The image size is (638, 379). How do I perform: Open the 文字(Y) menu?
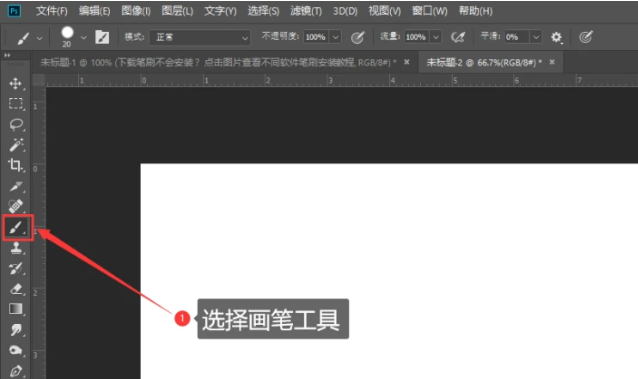[220, 11]
